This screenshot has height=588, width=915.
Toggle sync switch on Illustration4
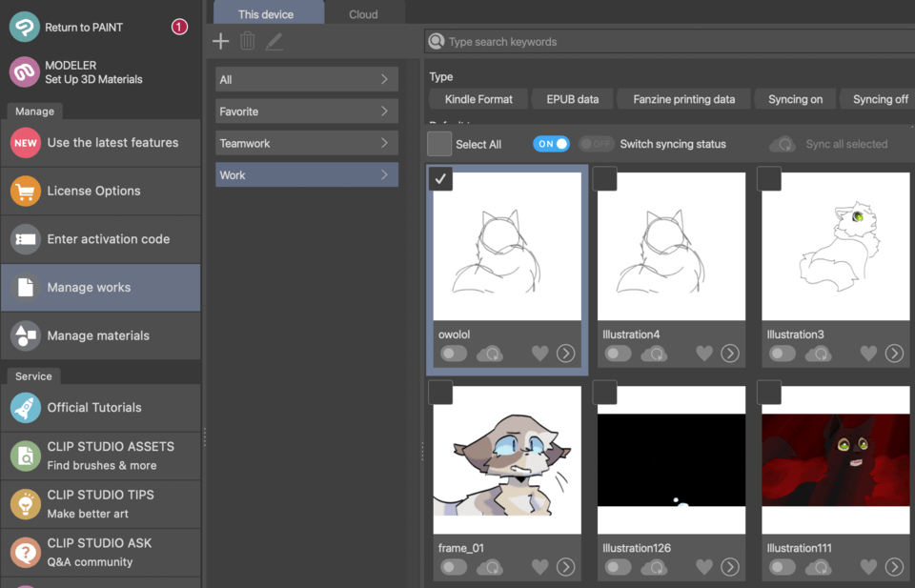pyautogui.click(x=618, y=354)
